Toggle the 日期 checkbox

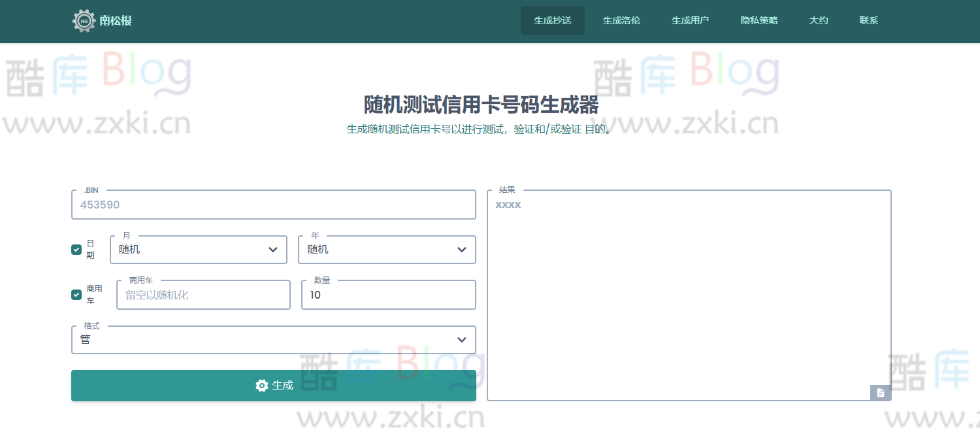coord(76,249)
